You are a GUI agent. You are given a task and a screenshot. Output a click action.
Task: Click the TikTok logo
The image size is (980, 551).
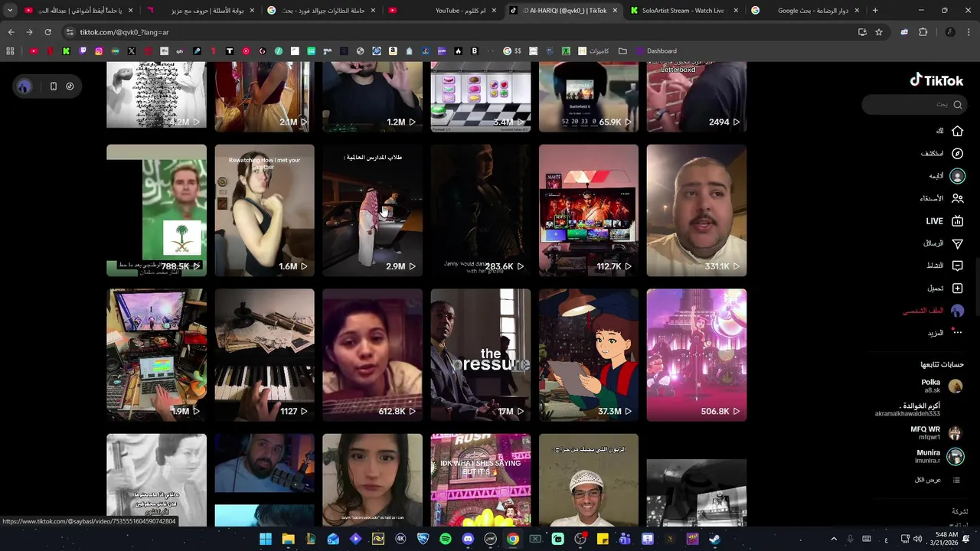pos(936,80)
